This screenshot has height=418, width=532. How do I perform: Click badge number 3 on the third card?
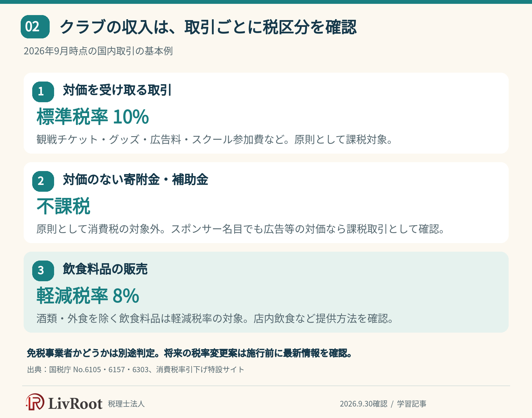(x=43, y=271)
